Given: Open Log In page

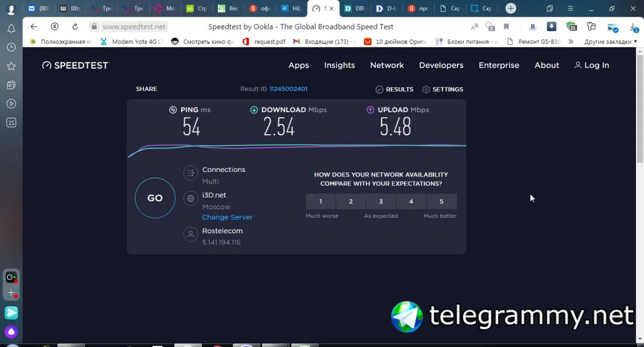Looking at the screenshot, I should pyautogui.click(x=592, y=65).
